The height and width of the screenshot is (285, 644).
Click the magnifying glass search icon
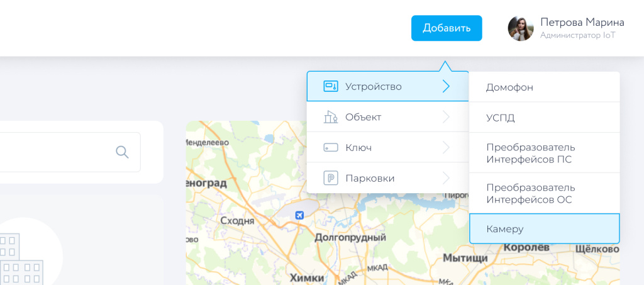point(122,152)
